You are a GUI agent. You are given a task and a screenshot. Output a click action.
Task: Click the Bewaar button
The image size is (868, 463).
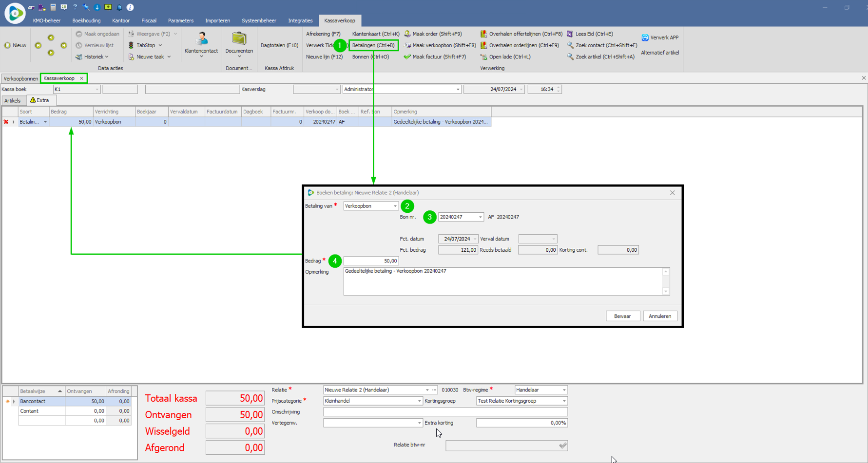[x=622, y=316]
